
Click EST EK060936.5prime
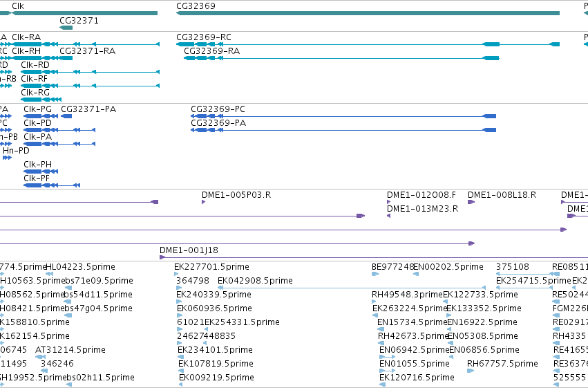coord(214,309)
